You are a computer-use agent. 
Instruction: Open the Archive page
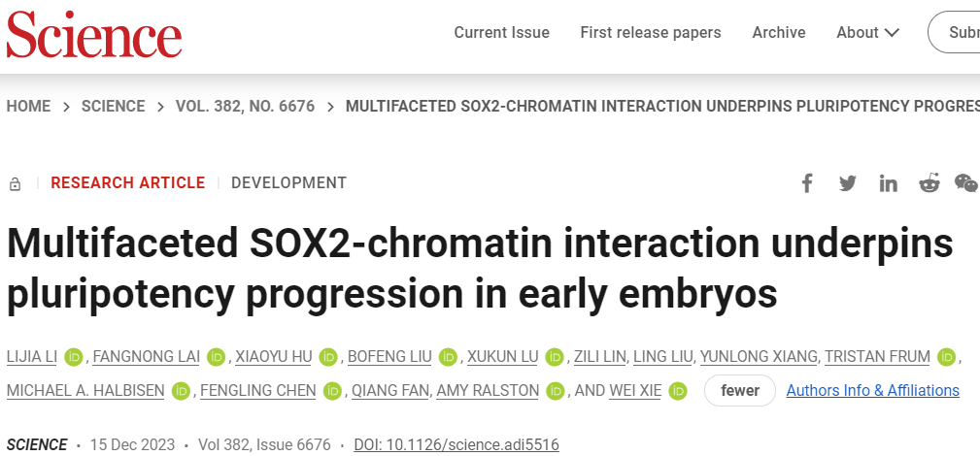[779, 33]
